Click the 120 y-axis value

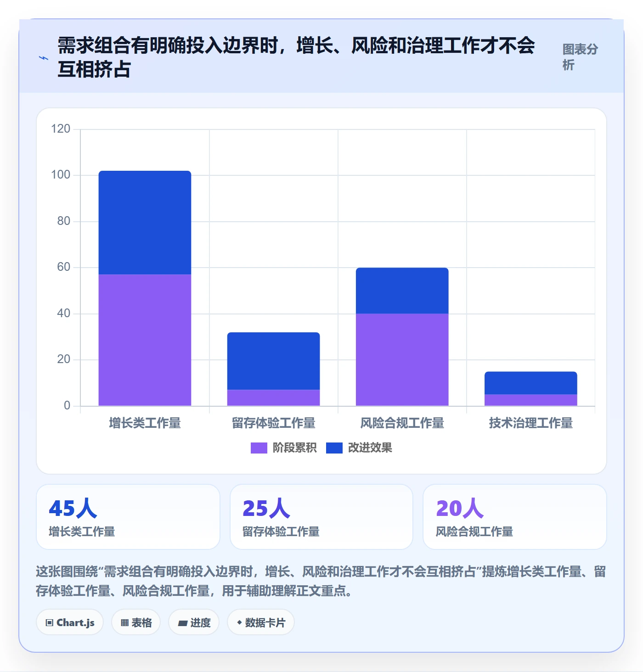(61, 129)
